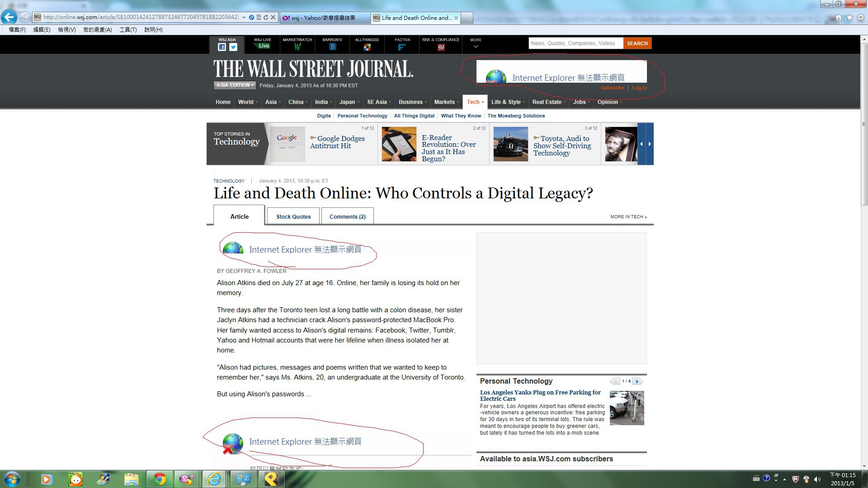The width and height of the screenshot is (868, 488).
Task: Expand the Markets navigation dropdown arrow
Action: 458,103
